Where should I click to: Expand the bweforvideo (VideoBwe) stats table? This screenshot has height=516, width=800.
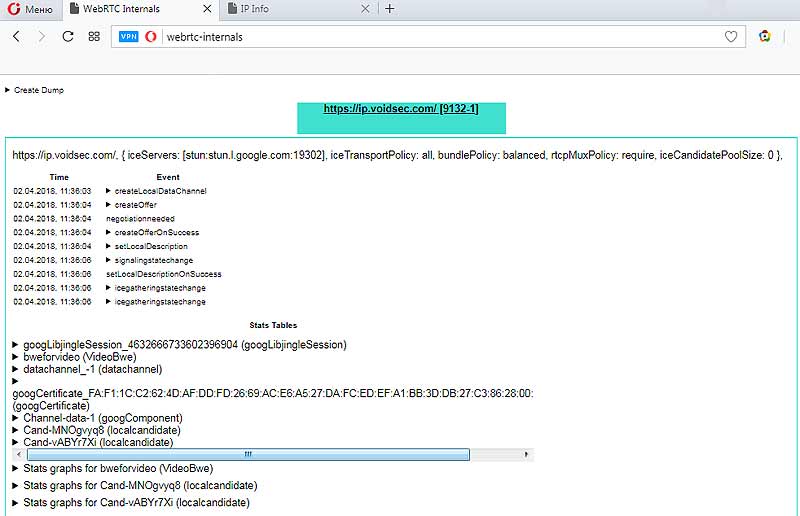tap(74, 357)
